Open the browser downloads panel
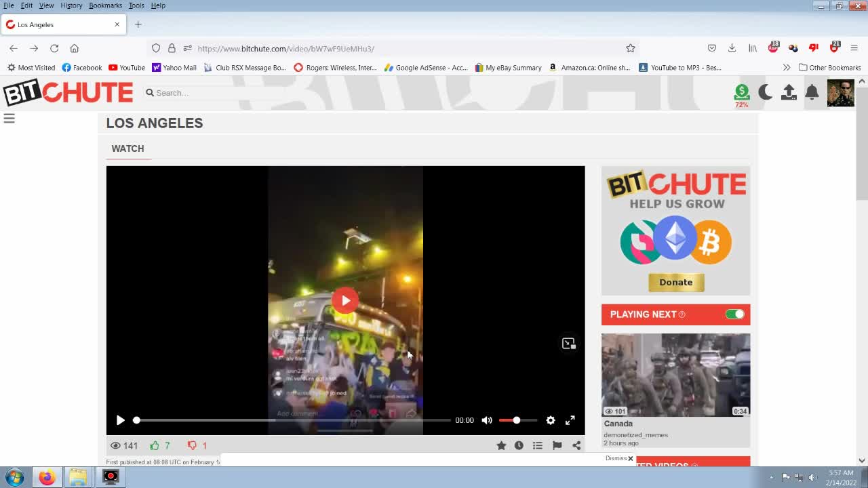The height and width of the screenshot is (488, 868). coord(732,48)
